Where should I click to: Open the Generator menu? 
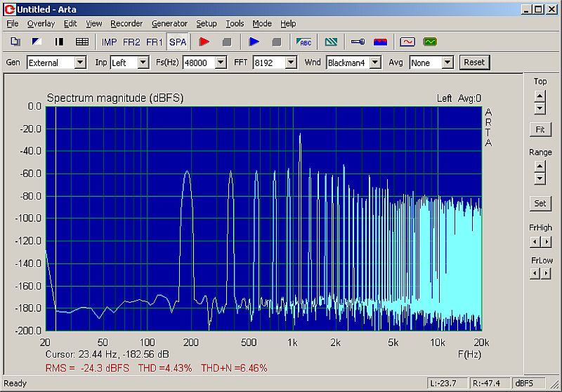(169, 24)
